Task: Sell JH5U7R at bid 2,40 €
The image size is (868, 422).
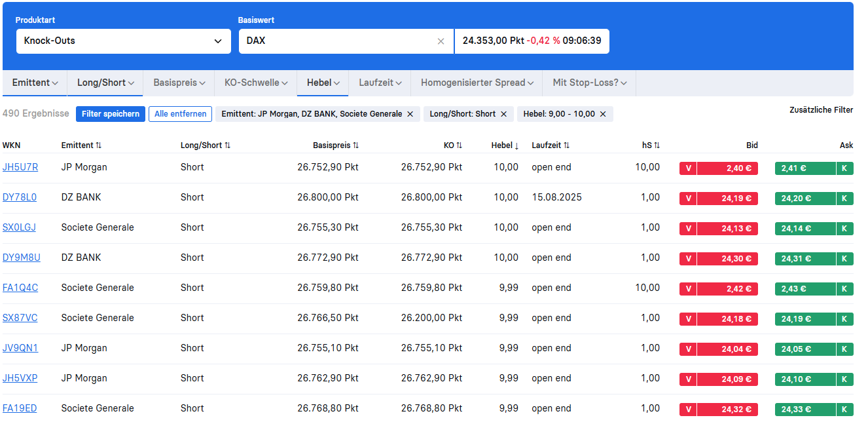Action: (727, 168)
